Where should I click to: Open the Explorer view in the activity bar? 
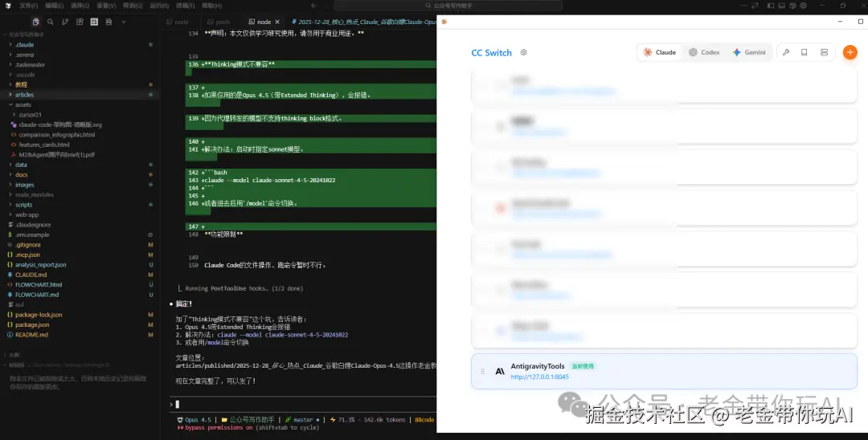pos(35,22)
